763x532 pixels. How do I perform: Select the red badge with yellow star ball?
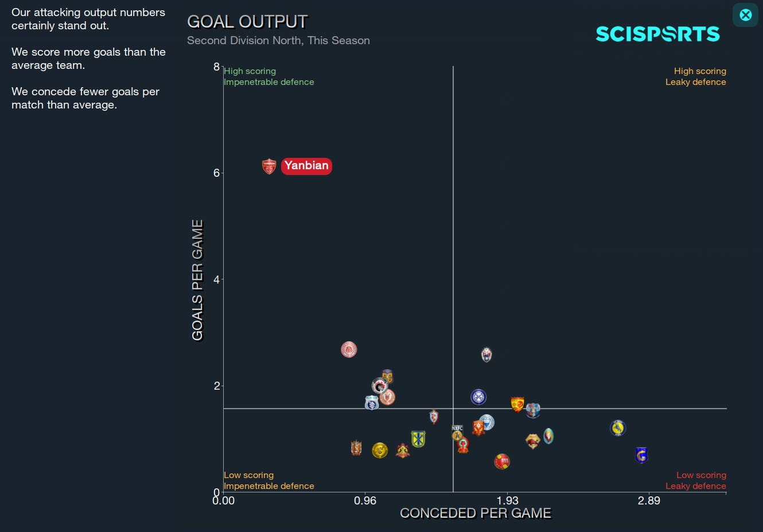coord(502,461)
